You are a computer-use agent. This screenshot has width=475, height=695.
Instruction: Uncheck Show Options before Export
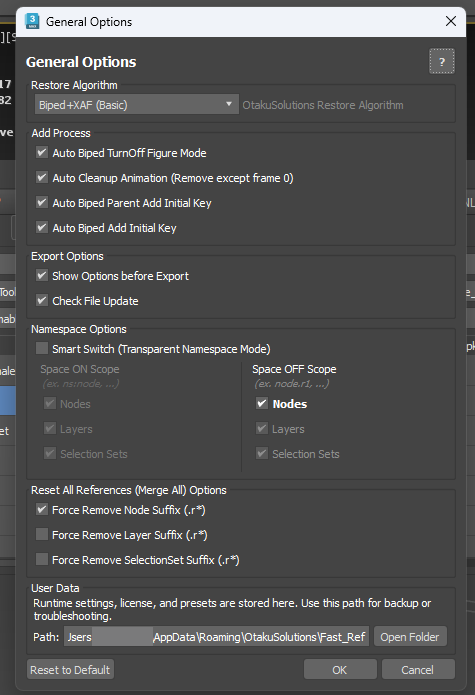click(42, 275)
